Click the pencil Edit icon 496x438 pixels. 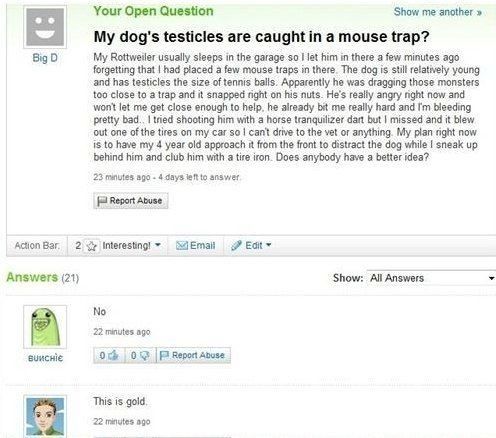[x=236, y=246]
